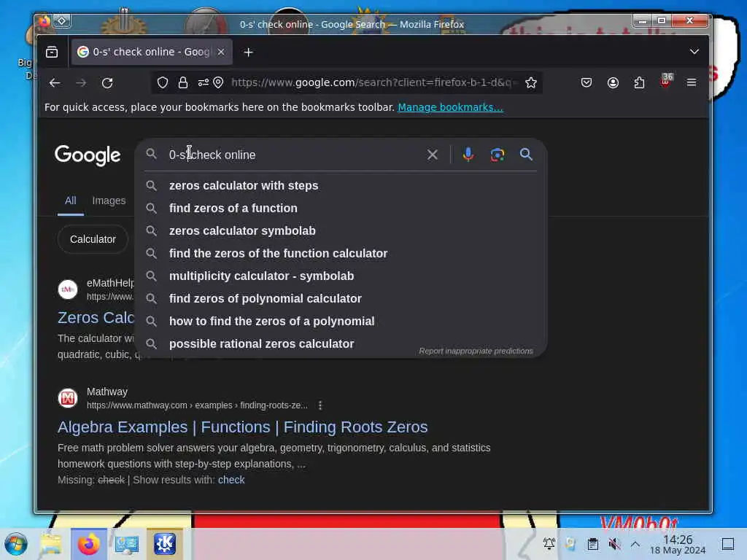Click the Calculator filter chip
The image size is (747, 560).
tap(93, 239)
